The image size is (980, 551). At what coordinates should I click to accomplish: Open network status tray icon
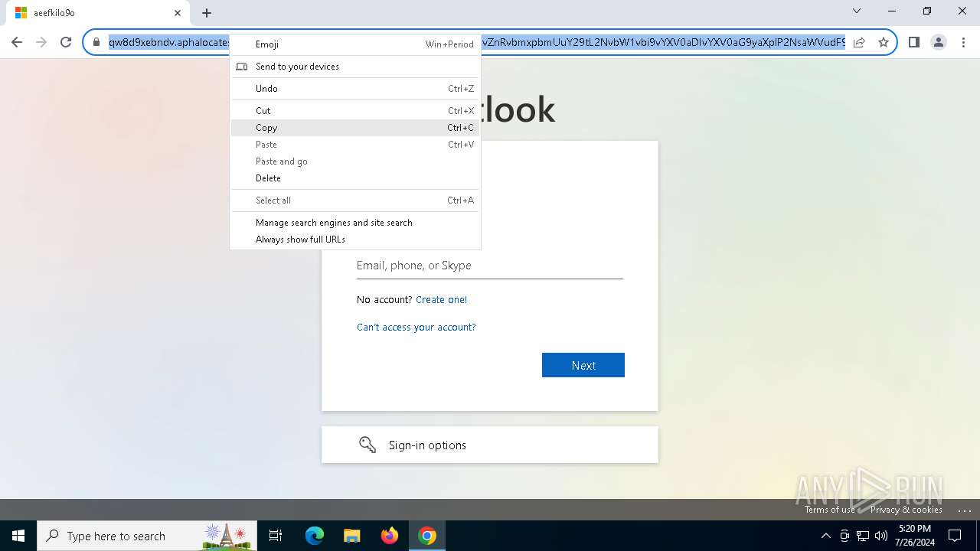point(863,536)
